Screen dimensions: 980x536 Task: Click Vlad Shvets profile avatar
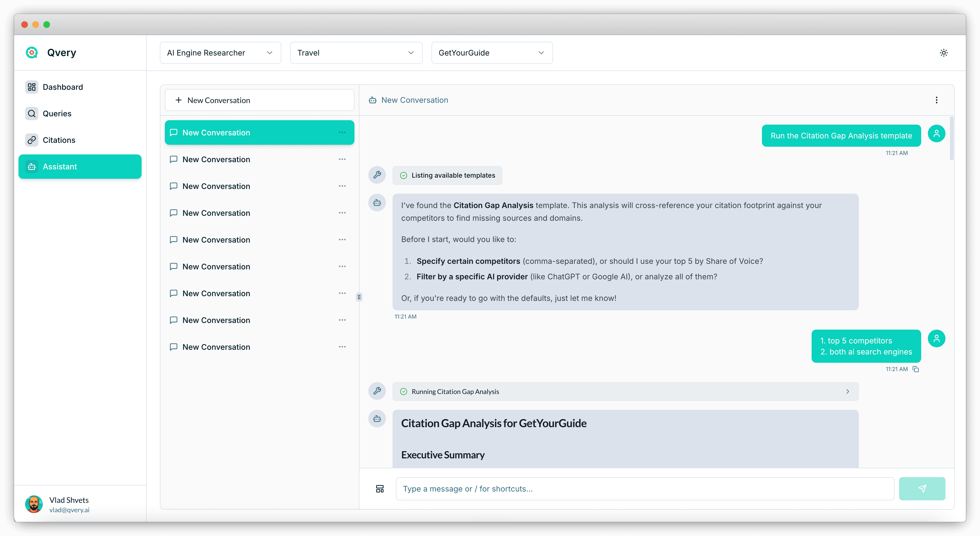(34, 504)
